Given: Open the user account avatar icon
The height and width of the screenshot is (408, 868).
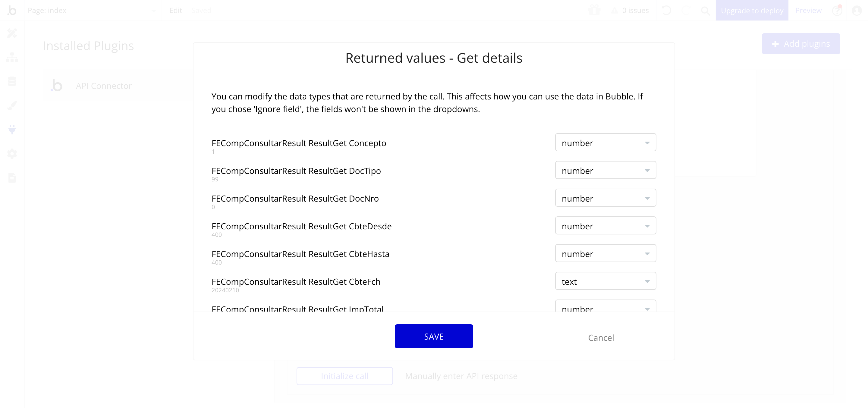Looking at the screenshot, I should 857,11.
